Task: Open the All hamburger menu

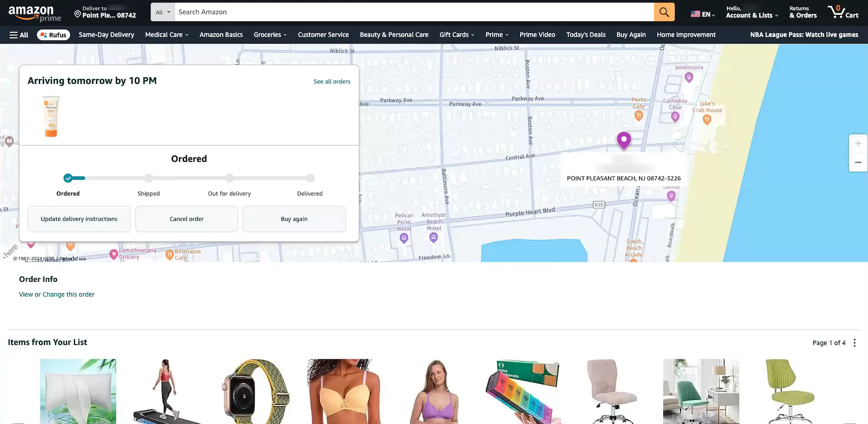Action: (x=19, y=35)
